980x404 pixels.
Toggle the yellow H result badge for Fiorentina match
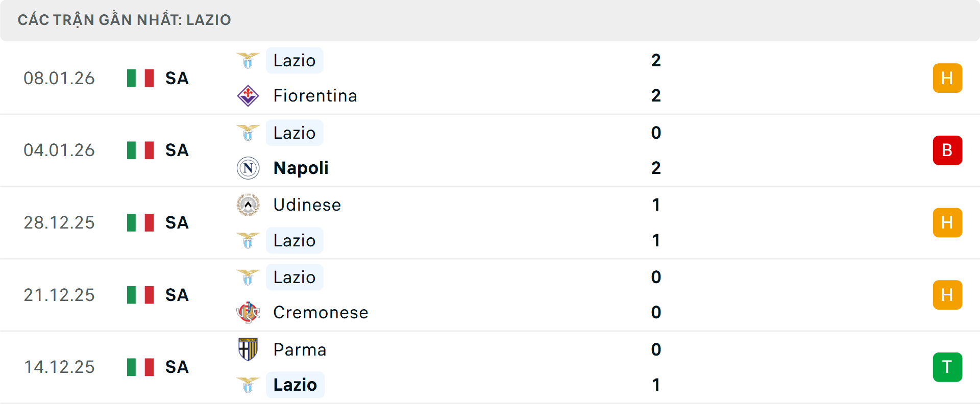coord(948,78)
